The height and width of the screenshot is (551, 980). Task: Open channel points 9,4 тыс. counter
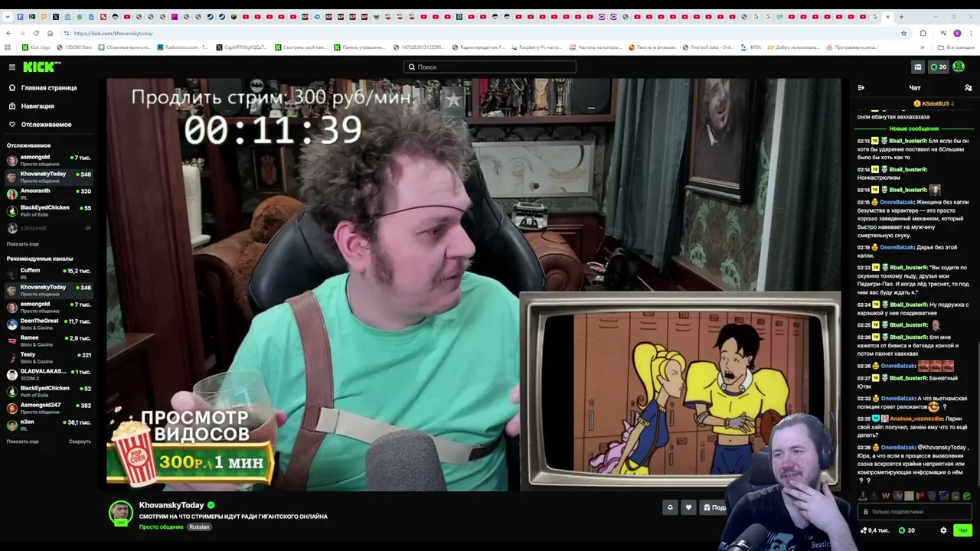[874, 530]
